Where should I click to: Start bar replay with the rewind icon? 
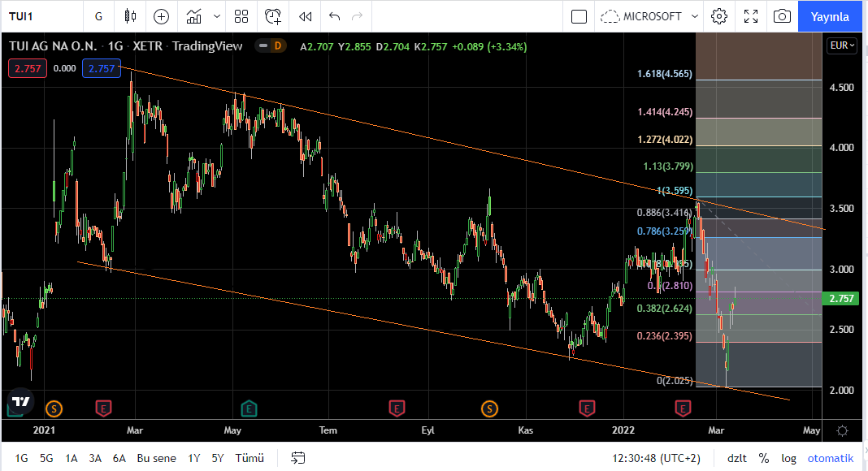click(x=305, y=16)
